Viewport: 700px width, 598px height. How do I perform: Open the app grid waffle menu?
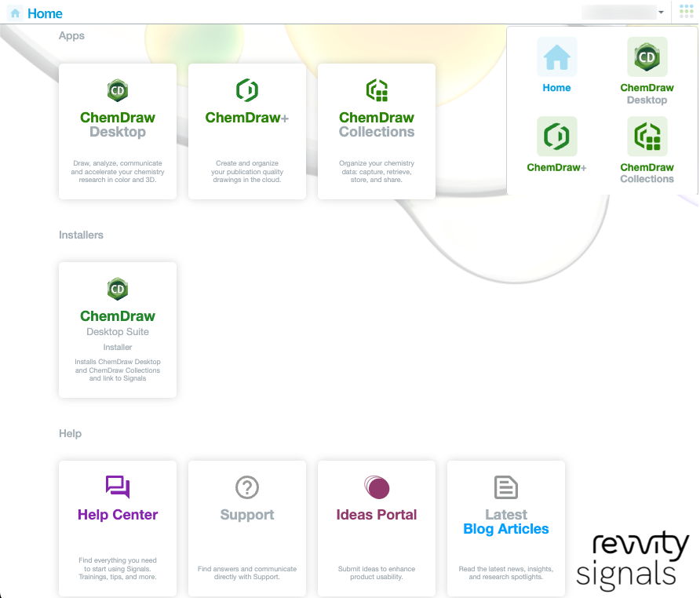[x=687, y=11]
